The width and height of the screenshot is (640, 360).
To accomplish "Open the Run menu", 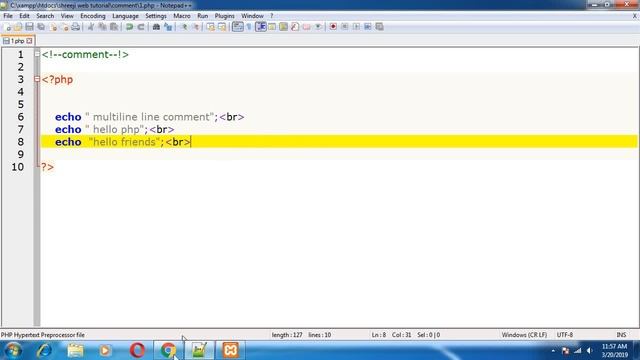I will (x=202, y=16).
